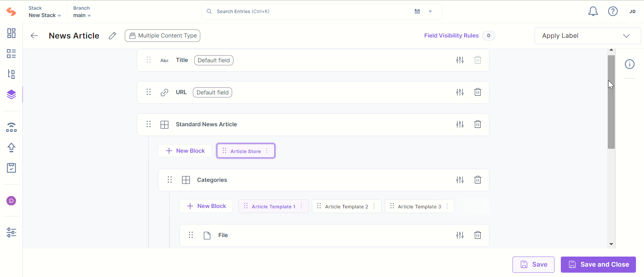Screen dimensions: 644x277
Task: Click the scrollbar up arrow
Action: 611,50
